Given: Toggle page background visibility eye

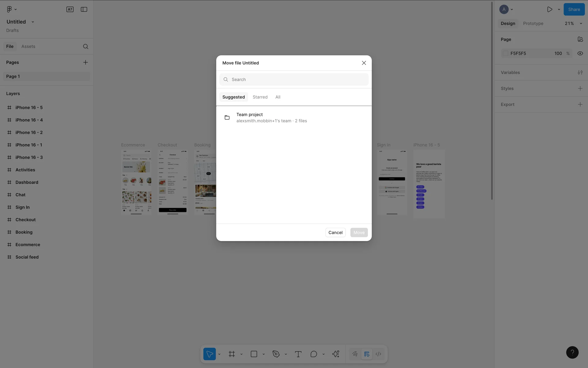Looking at the screenshot, I should pyautogui.click(x=580, y=53).
